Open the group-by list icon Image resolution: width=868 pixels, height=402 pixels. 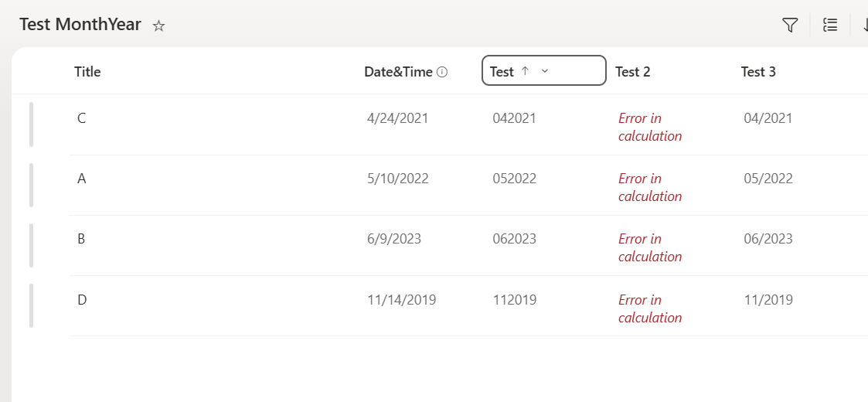coord(830,25)
